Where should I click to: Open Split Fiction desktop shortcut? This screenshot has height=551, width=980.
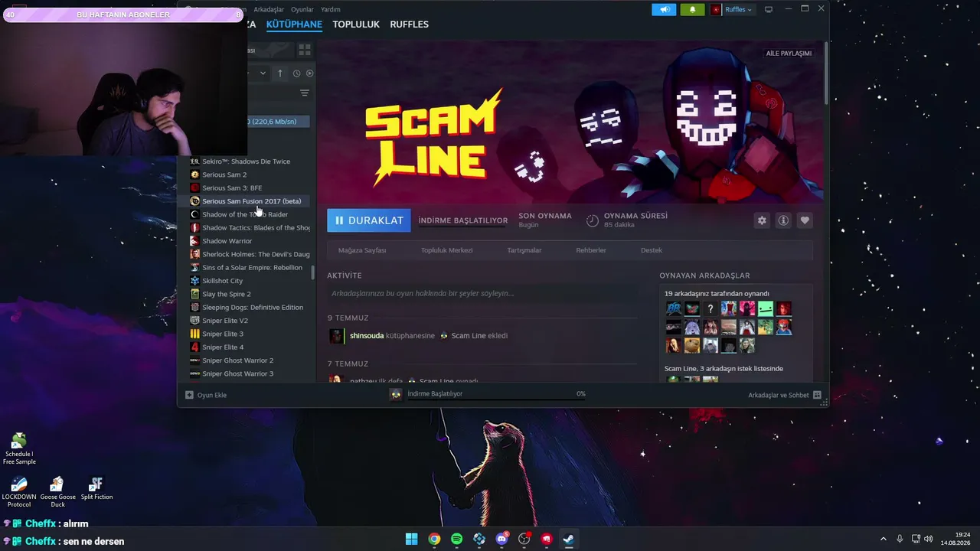click(x=96, y=489)
